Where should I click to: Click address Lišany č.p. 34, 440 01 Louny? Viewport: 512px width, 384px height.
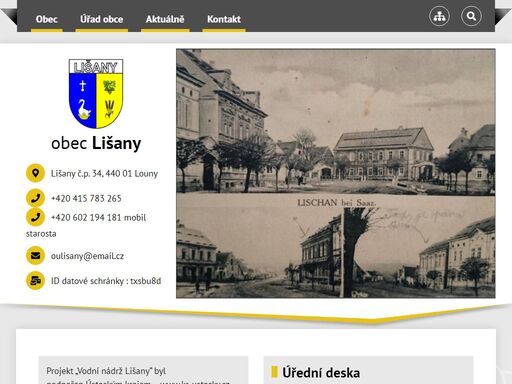click(104, 173)
